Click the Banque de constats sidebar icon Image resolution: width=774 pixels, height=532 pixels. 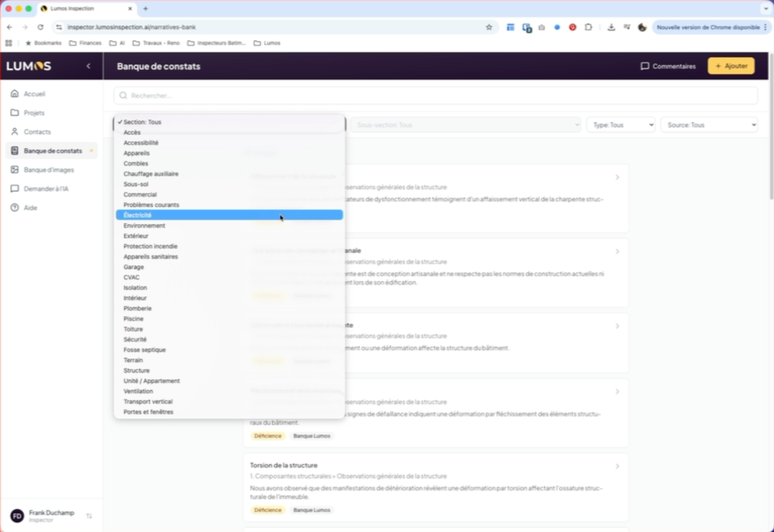coord(15,151)
